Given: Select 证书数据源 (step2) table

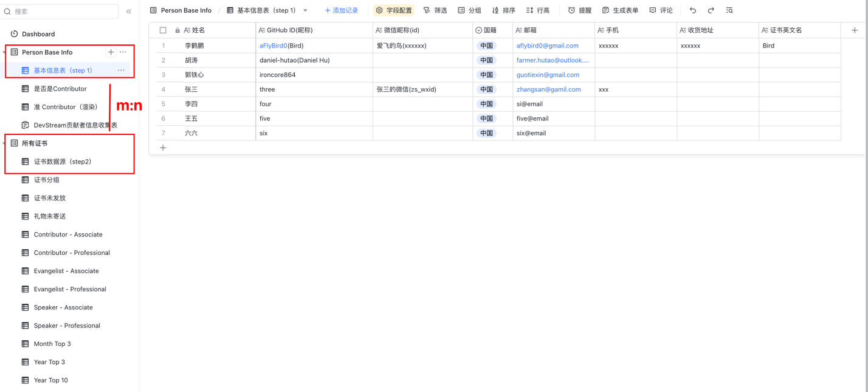Looking at the screenshot, I should click(x=62, y=162).
